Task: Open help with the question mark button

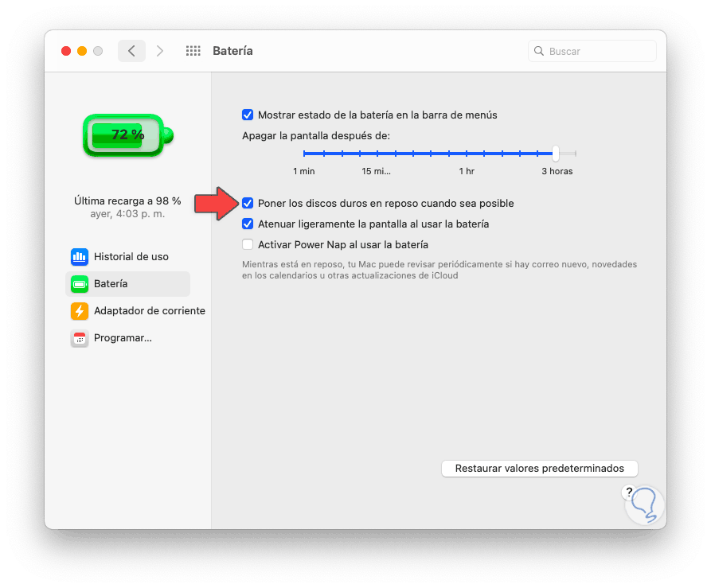Action: (x=629, y=492)
